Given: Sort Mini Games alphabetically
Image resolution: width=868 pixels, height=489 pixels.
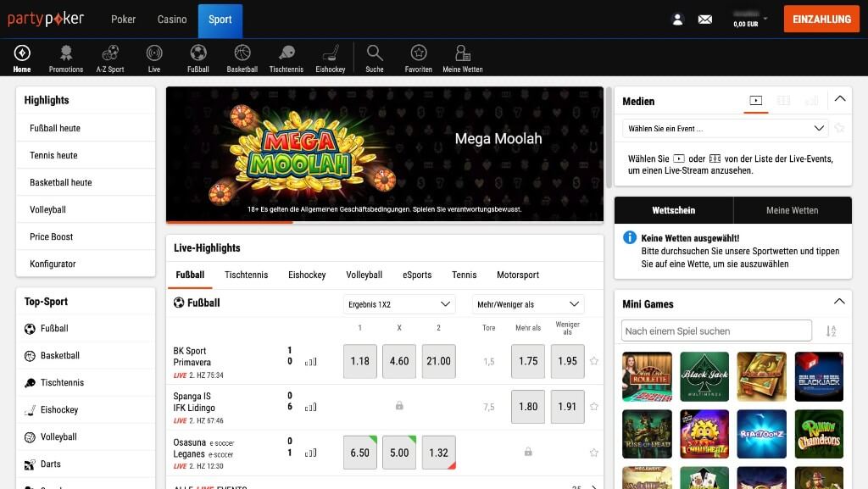Looking at the screenshot, I should pos(831,331).
